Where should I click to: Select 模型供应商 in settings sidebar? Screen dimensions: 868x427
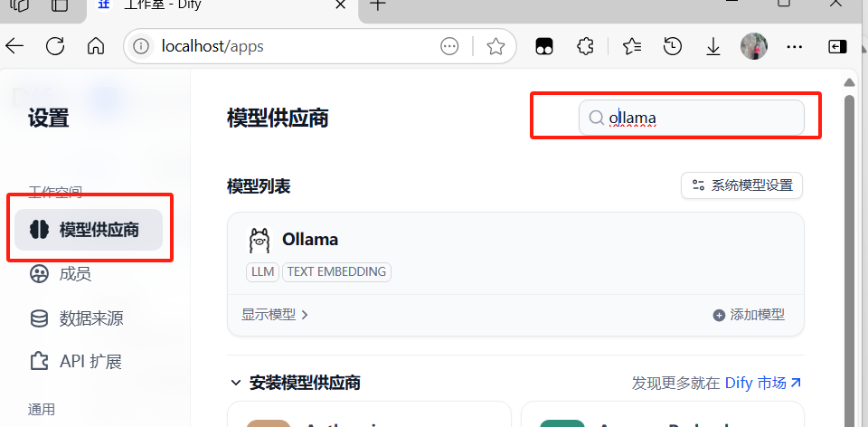click(89, 230)
